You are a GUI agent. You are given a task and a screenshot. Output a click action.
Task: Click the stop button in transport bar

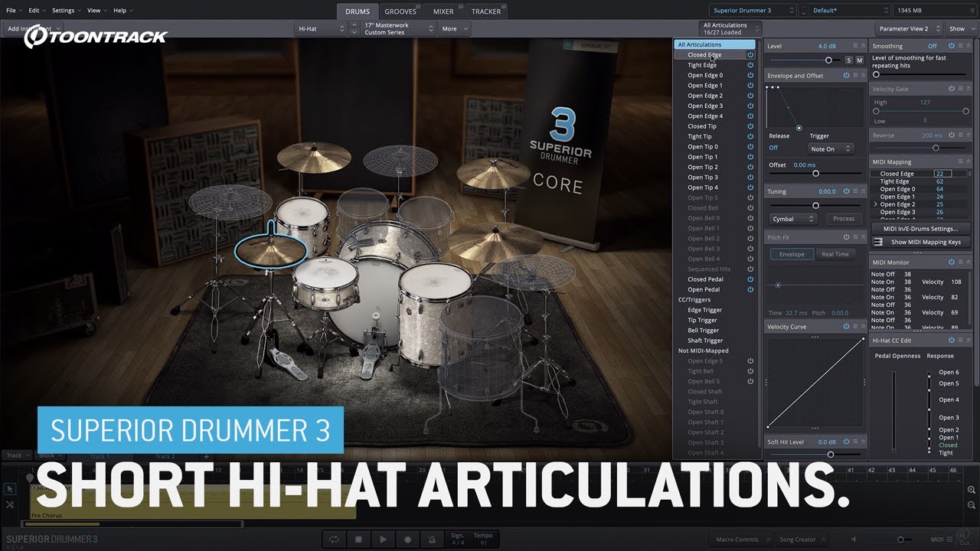pyautogui.click(x=358, y=540)
